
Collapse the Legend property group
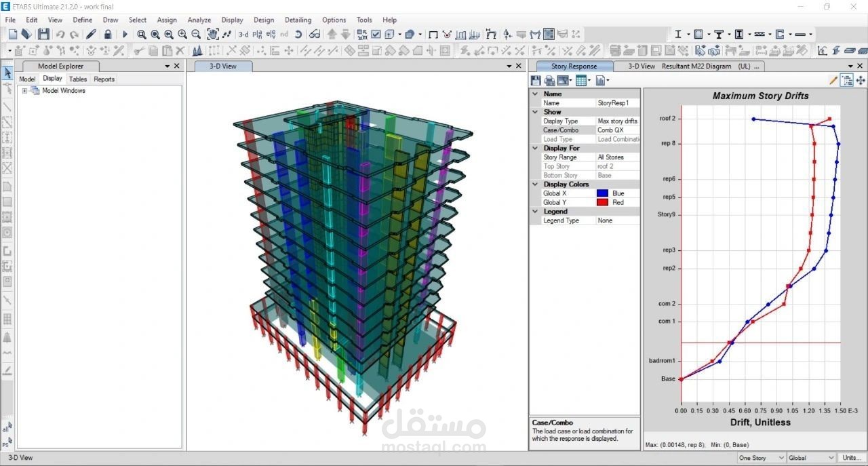click(x=535, y=212)
